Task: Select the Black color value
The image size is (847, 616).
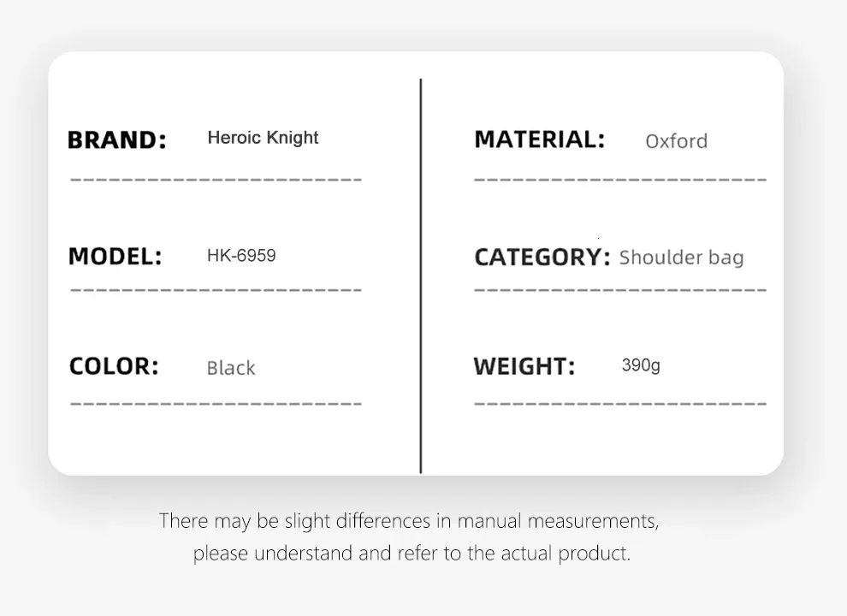Action: coord(231,368)
